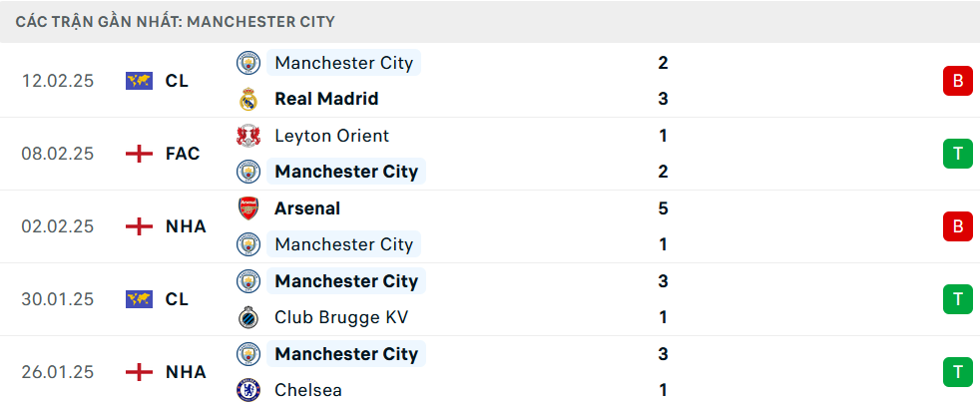Viewport: 980px width, 406px height.
Task: Click Champions League flag icon for 12.02.25
Action: pyautogui.click(x=139, y=81)
